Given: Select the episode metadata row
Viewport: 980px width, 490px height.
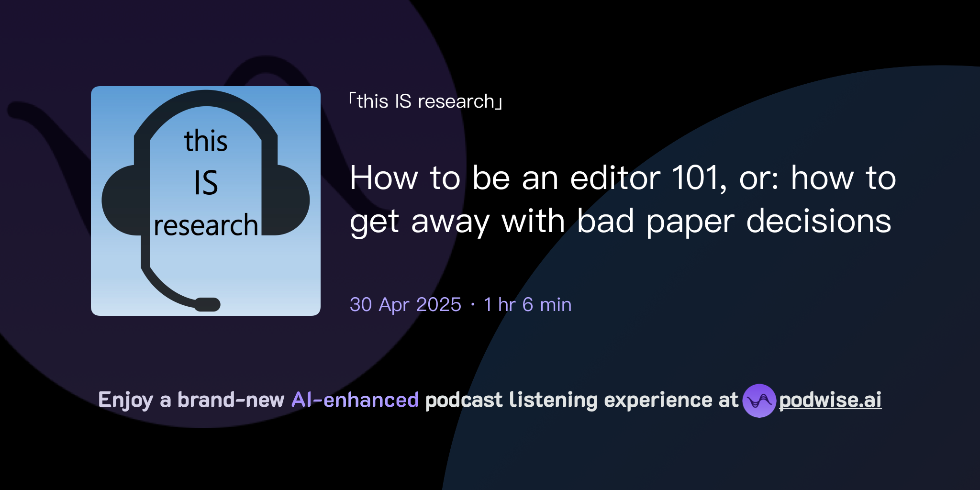Looking at the screenshot, I should coord(459,304).
